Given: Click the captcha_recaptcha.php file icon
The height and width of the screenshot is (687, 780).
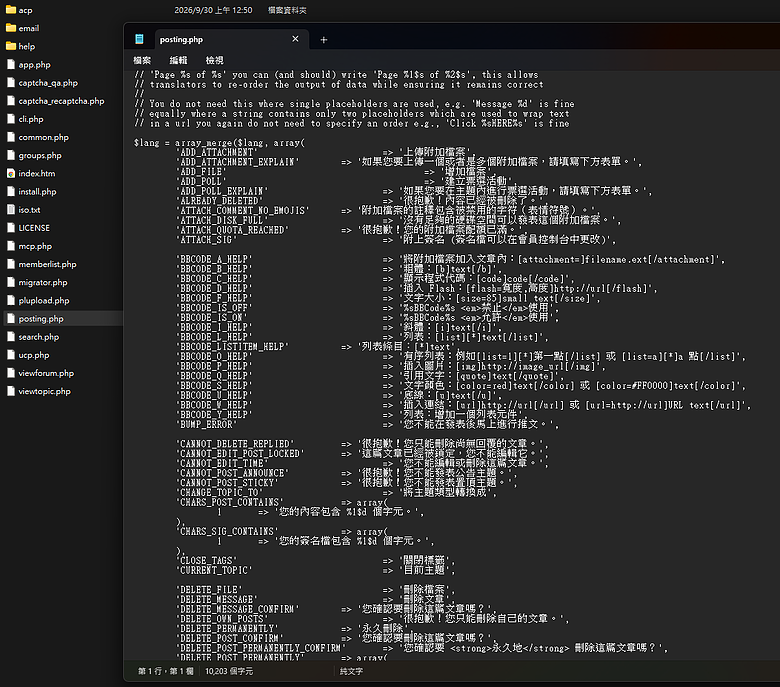Looking at the screenshot, I should (x=11, y=100).
